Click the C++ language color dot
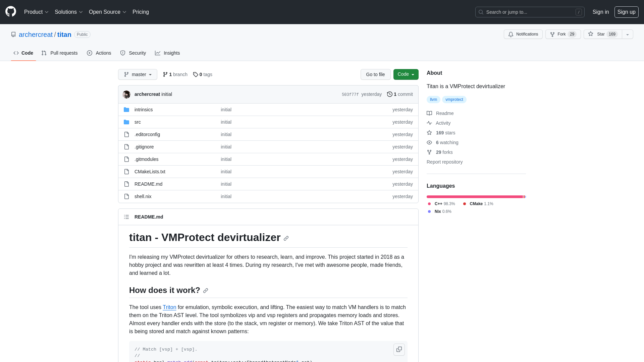Screen dimensions: 644x362 429,204
